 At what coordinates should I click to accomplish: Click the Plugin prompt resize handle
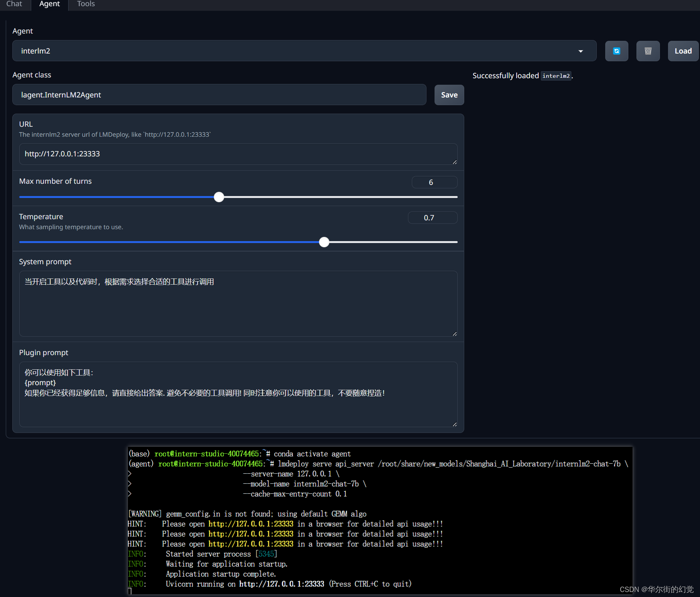tap(455, 424)
